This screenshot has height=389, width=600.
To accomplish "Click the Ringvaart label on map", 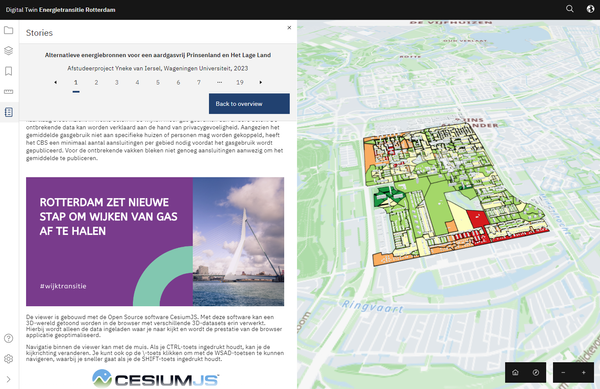I will [x=372, y=307].
